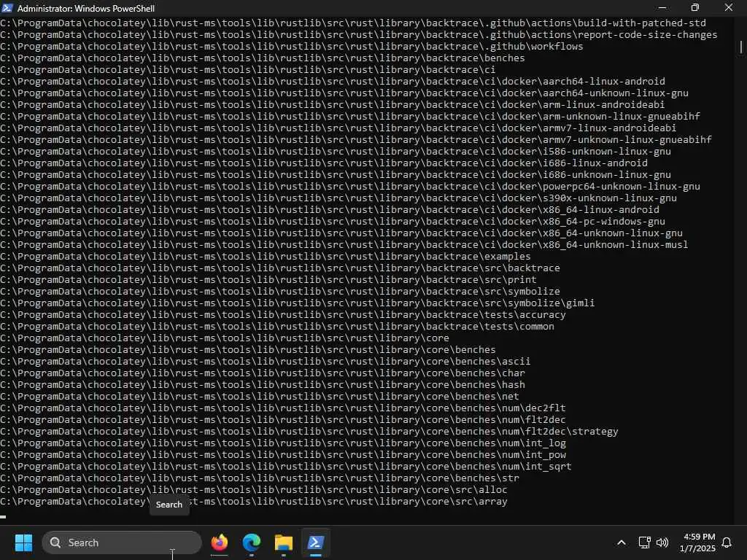Click the line ending in flt2dec\strategy
This screenshot has width=747, height=560.
pos(309,432)
